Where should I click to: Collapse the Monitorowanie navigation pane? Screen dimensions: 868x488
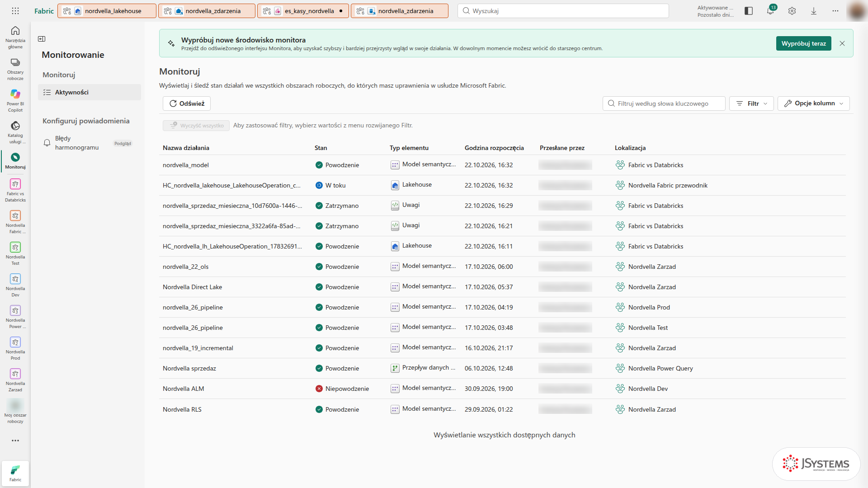tap(42, 39)
